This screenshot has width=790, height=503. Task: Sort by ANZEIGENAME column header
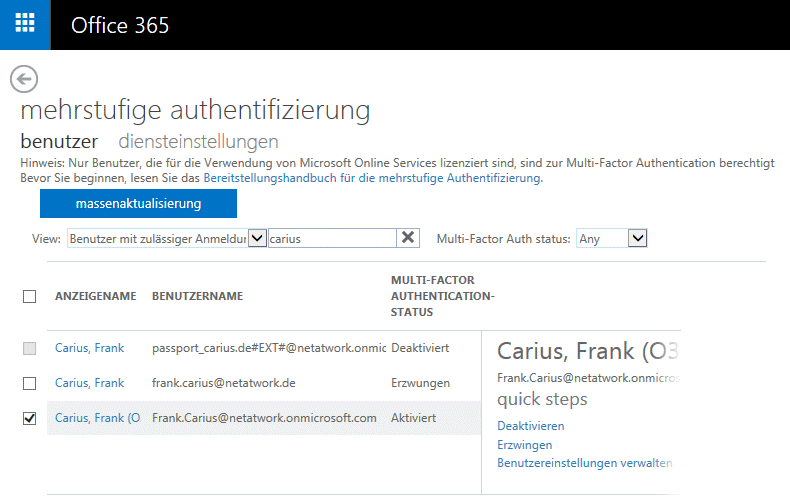(x=96, y=296)
